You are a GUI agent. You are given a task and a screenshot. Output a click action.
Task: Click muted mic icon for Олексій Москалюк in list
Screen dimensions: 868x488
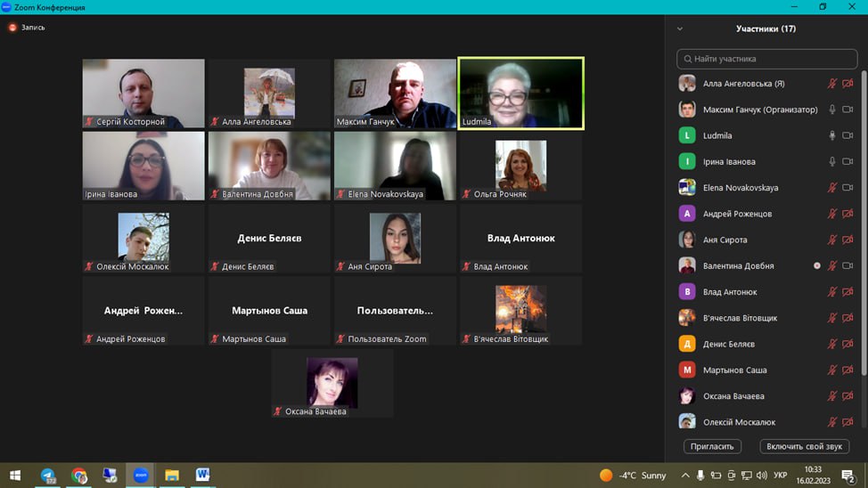832,421
